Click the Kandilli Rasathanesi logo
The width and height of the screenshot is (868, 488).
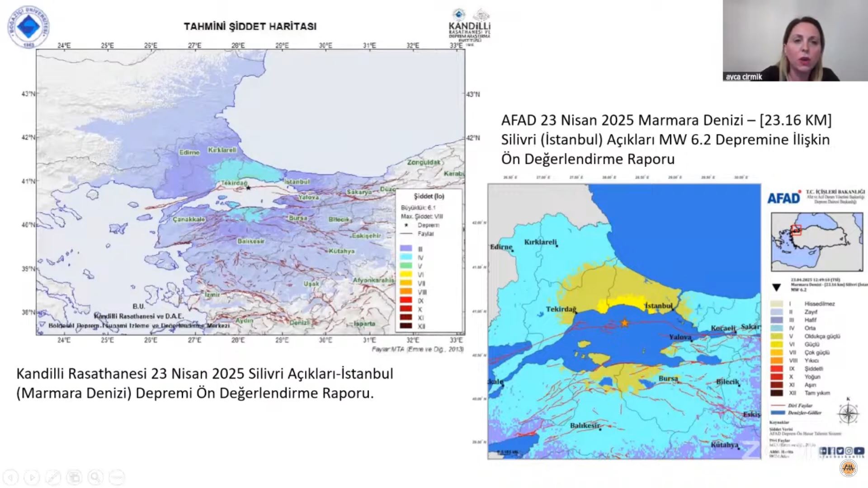coord(469,27)
